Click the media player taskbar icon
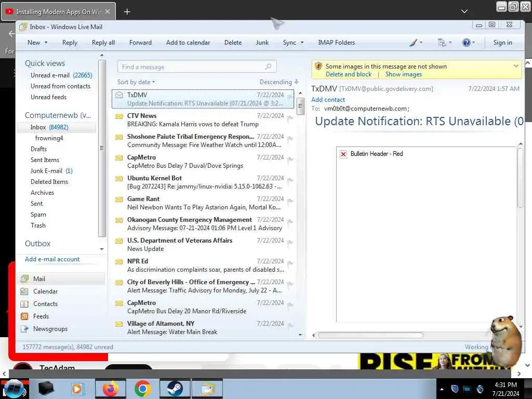Viewport: 532px width, 399px height. point(77,389)
